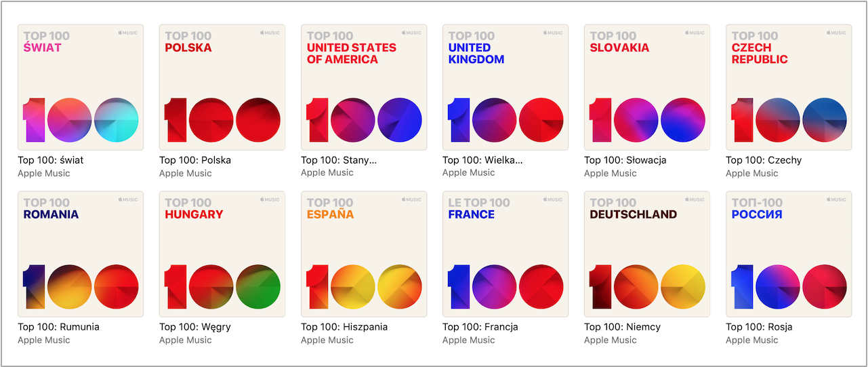Image resolution: width=868 pixels, height=367 pixels.
Task: Click Apple Music under Top 100: Francja
Action: [x=468, y=340]
